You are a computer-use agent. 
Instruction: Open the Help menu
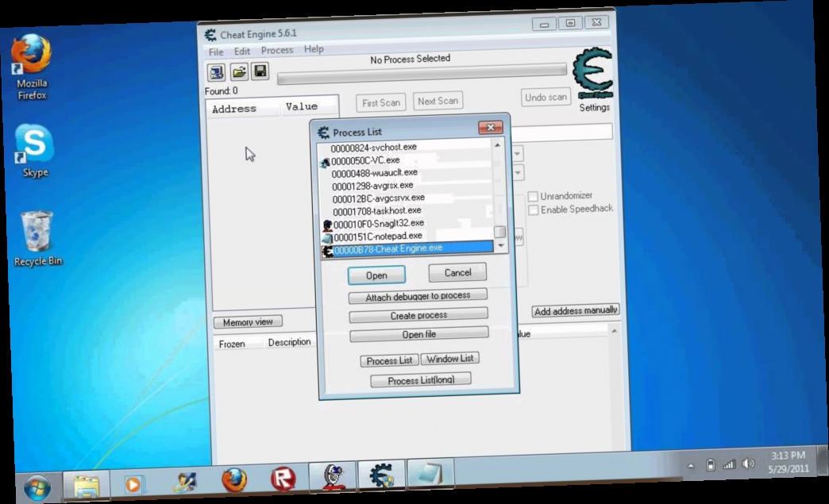click(314, 48)
